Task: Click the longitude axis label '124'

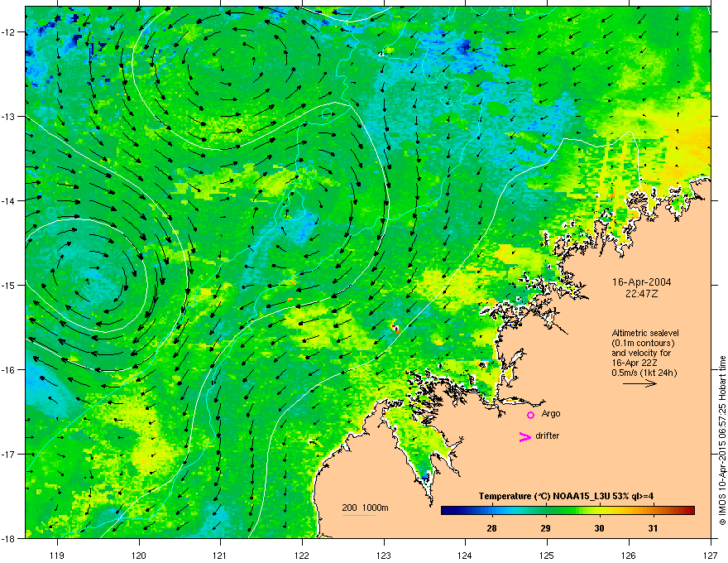Action: [x=465, y=555]
